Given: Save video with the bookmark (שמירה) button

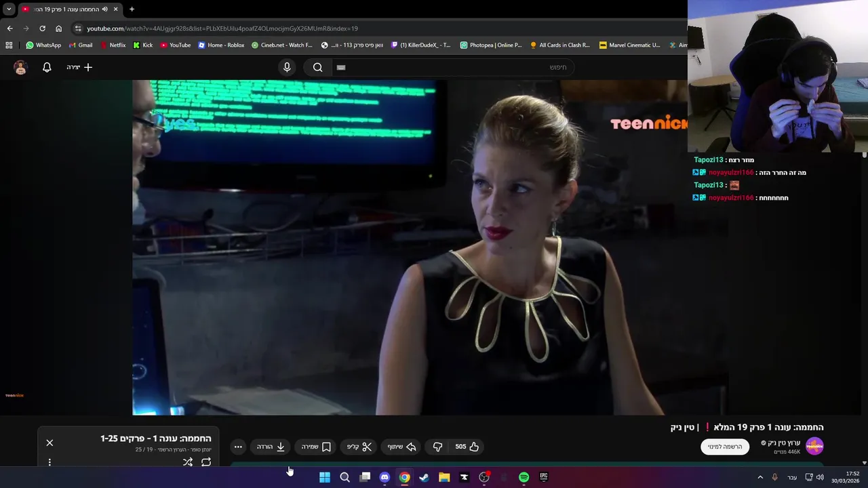Looking at the screenshot, I should tap(315, 447).
